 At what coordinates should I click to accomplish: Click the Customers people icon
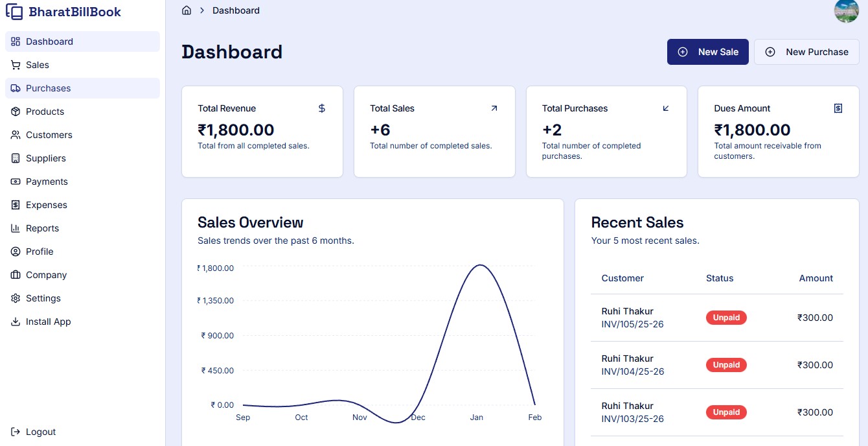[15, 135]
